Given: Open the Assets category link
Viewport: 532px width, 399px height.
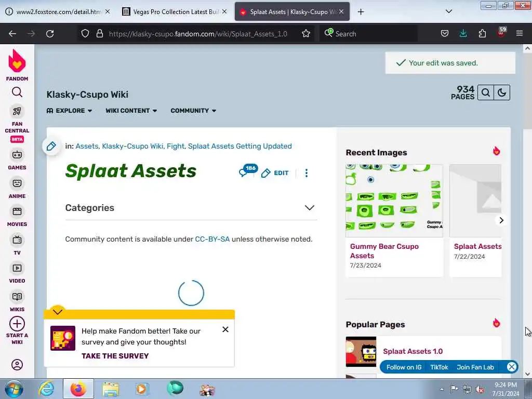Looking at the screenshot, I should [x=87, y=146].
